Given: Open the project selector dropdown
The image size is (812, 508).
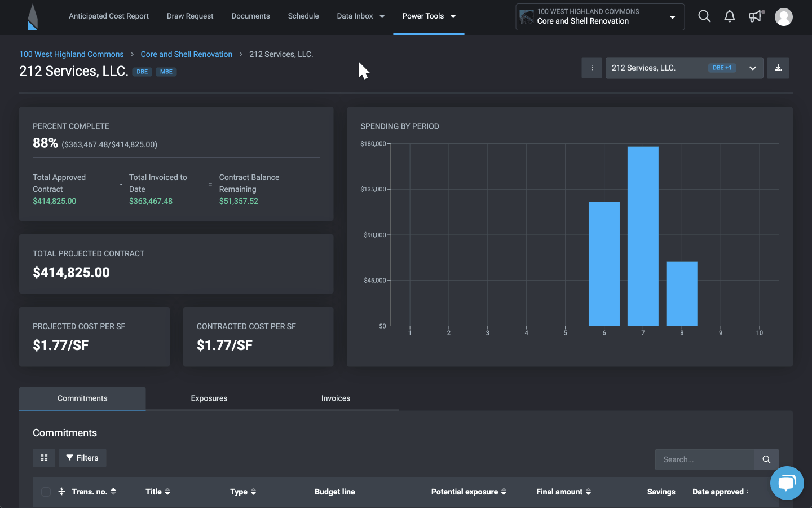Looking at the screenshot, I should 600,17.
